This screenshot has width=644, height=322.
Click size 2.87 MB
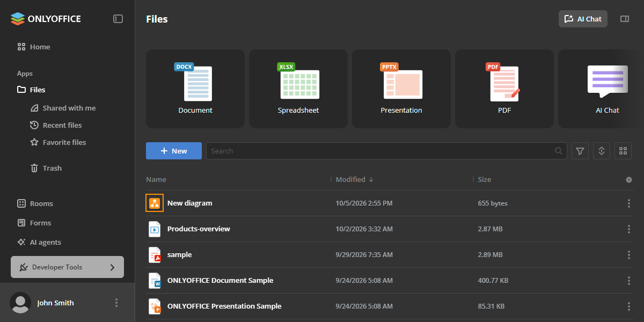coord(490,229)
